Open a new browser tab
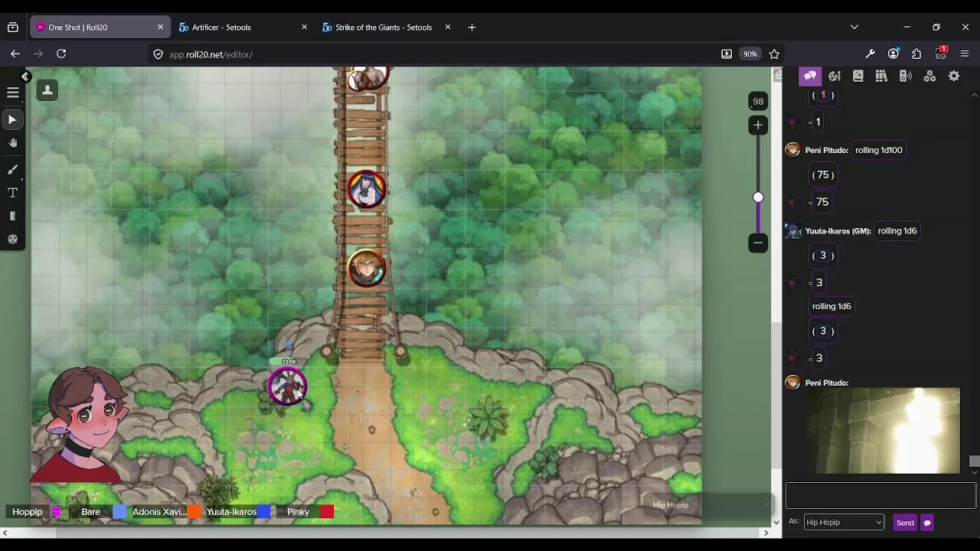The width and height of the screenshot is (980, 551). 472,27
